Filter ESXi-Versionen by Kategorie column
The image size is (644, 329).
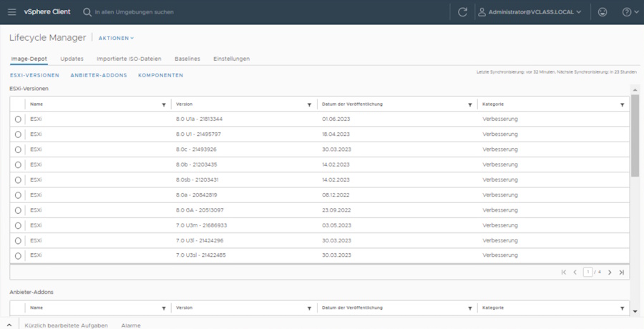[623, 104]
